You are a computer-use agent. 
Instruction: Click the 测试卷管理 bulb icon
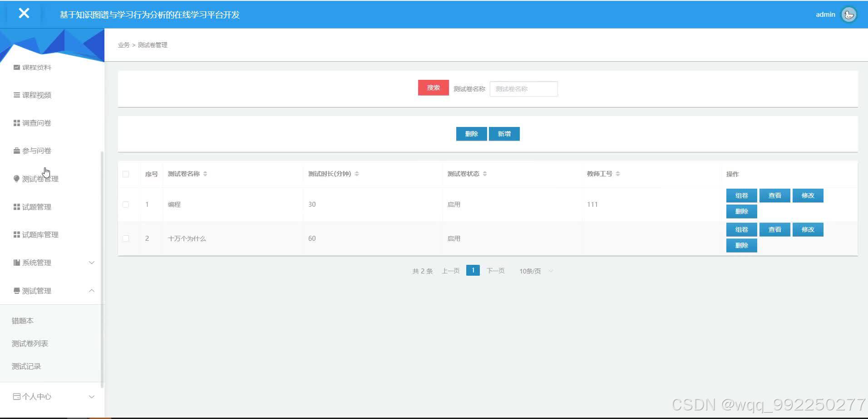click(x=17, y=179)
